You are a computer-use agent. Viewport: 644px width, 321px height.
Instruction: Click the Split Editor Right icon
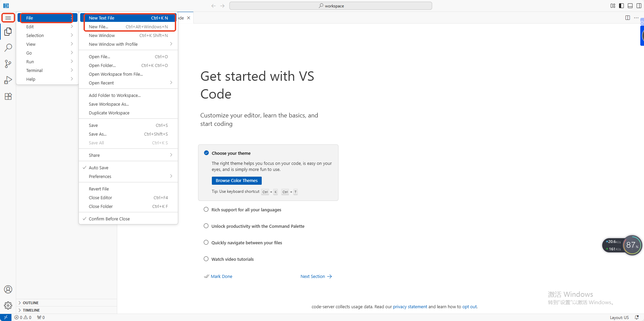[x=627, y=18]
